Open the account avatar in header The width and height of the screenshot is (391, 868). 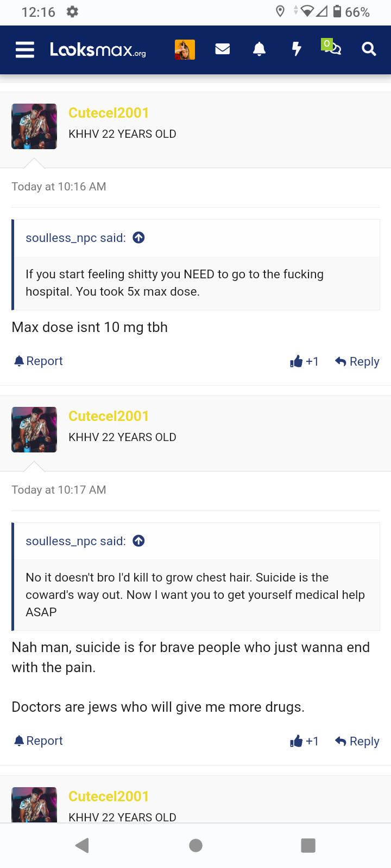coord(185,49)
